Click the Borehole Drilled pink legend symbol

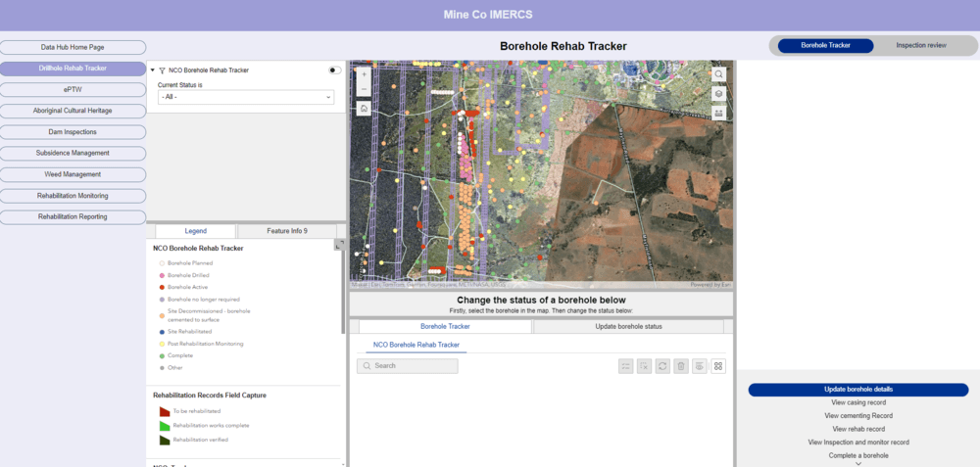tap(162, 275)
